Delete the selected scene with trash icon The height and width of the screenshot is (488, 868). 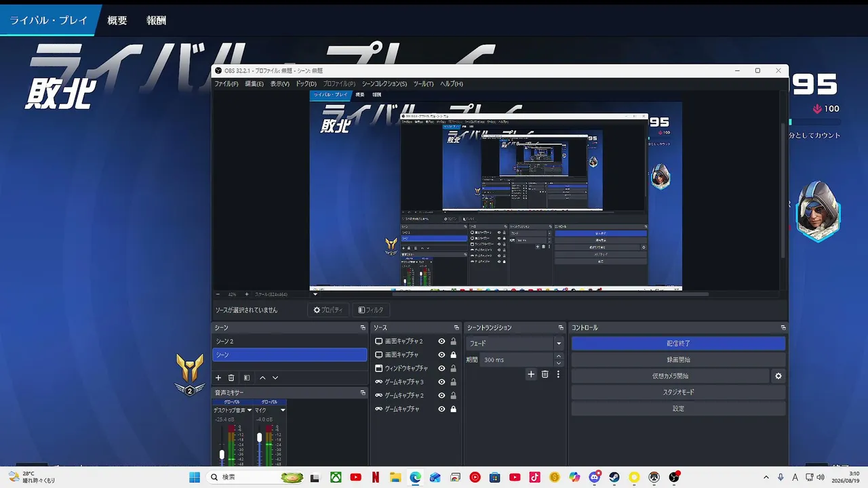coord(231,378)
